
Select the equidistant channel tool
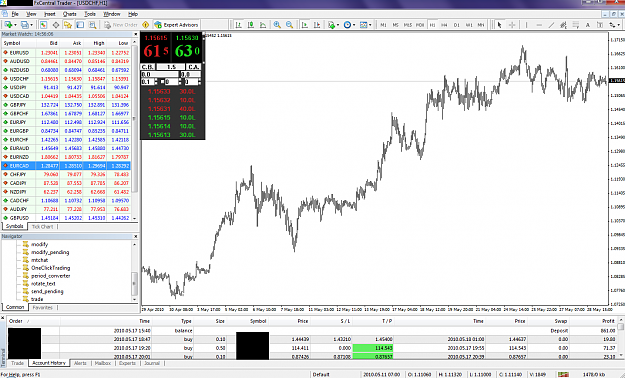(563, 25)
